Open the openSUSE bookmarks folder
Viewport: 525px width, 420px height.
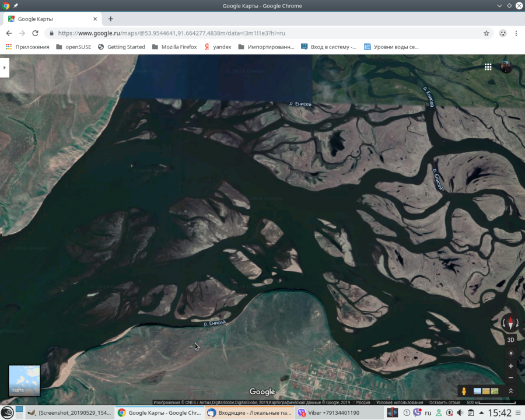pos(73,47)
